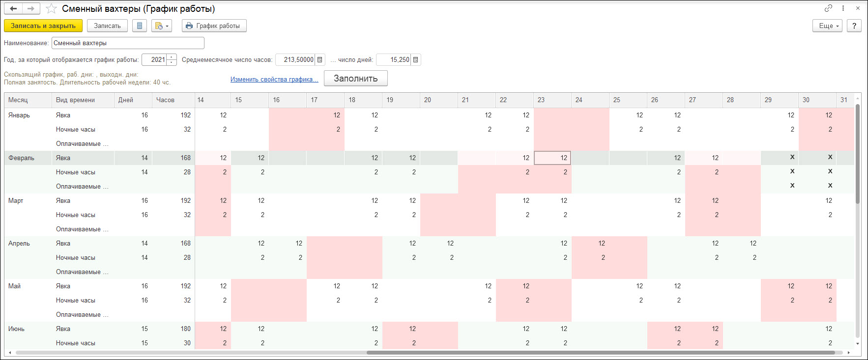Open the document list icon button
Image resolution: width=868 pixels, height=360 pixels.
pyautogui.click(x=140, y=26)
